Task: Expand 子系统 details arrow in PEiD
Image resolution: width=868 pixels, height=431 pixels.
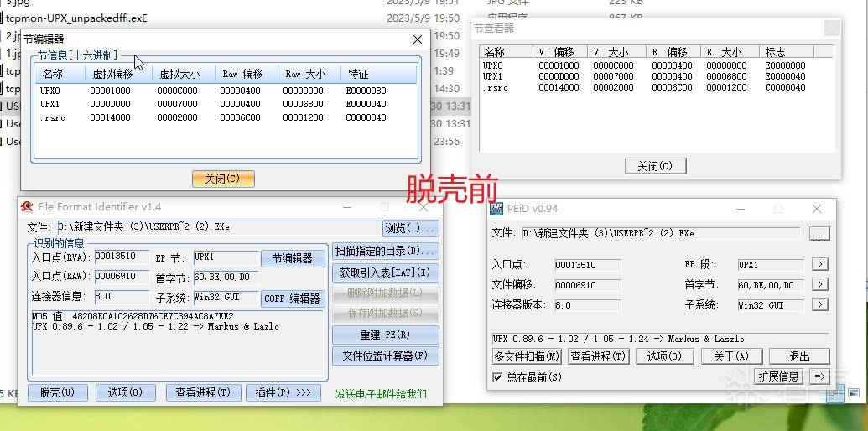Action: pos(819,304)
